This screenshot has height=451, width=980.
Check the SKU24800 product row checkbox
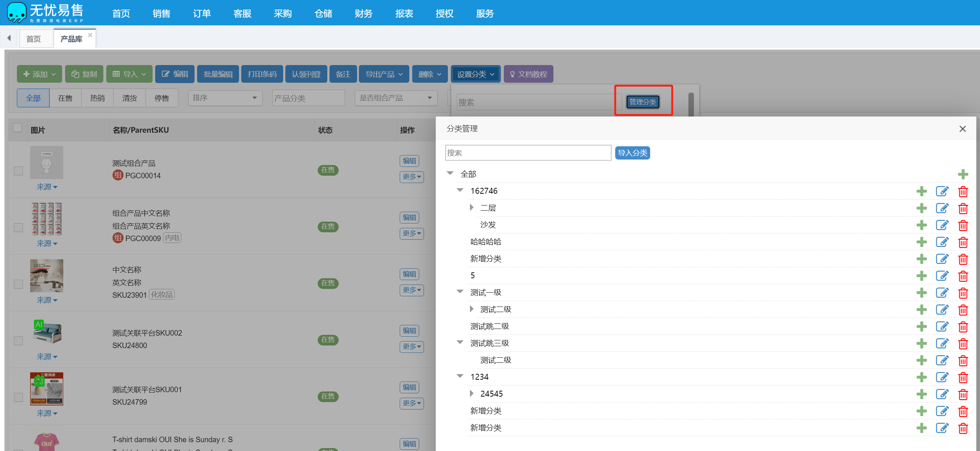coord(18,340)
